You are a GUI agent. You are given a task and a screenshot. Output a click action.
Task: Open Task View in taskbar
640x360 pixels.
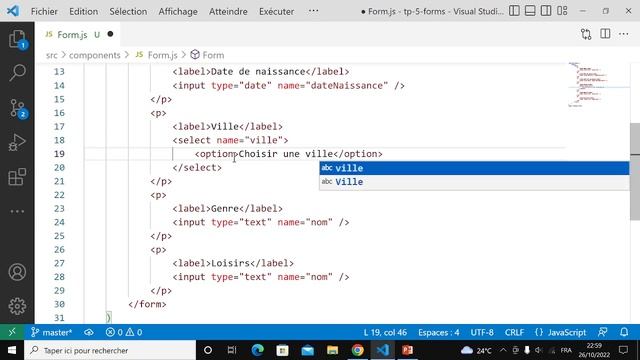point(232,350)
